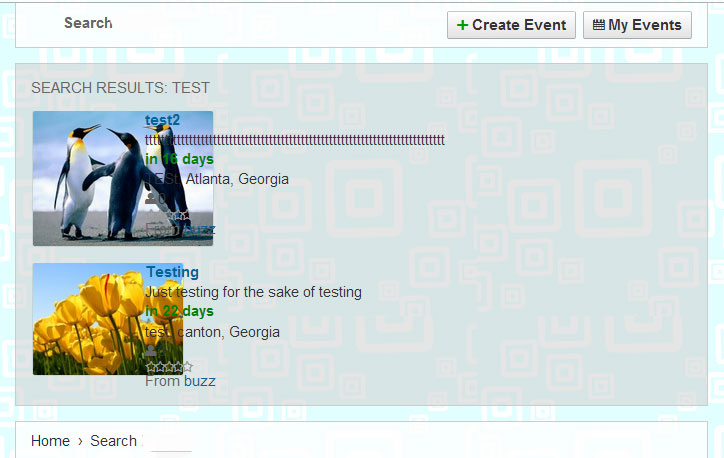
Task: Click 'Just testing for the sake of testing' description
Action: click(x=253, y=292)
